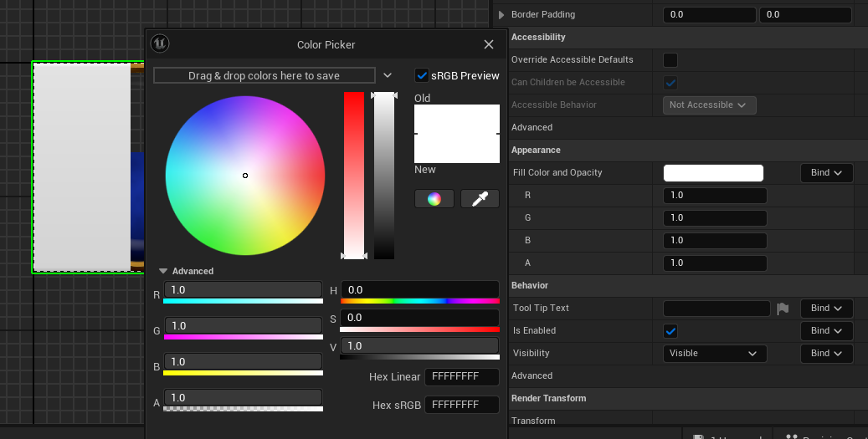The width and height of the screenshot is (868, 439).
Task: Click the Unreal Engine logo in Color Picker
Action: 160,43
